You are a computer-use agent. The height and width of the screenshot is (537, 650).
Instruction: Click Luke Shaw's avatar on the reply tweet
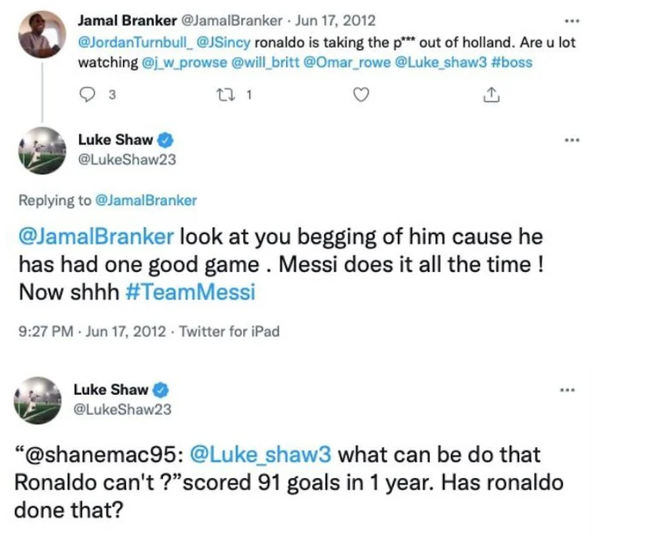pyautogui.click(x=42, y=152)
